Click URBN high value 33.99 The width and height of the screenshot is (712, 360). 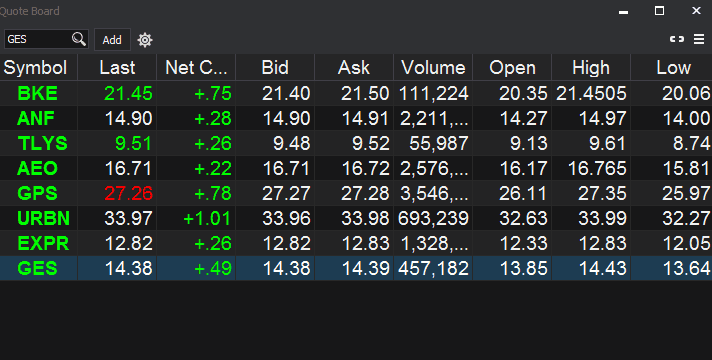click(x=603, y=218)
